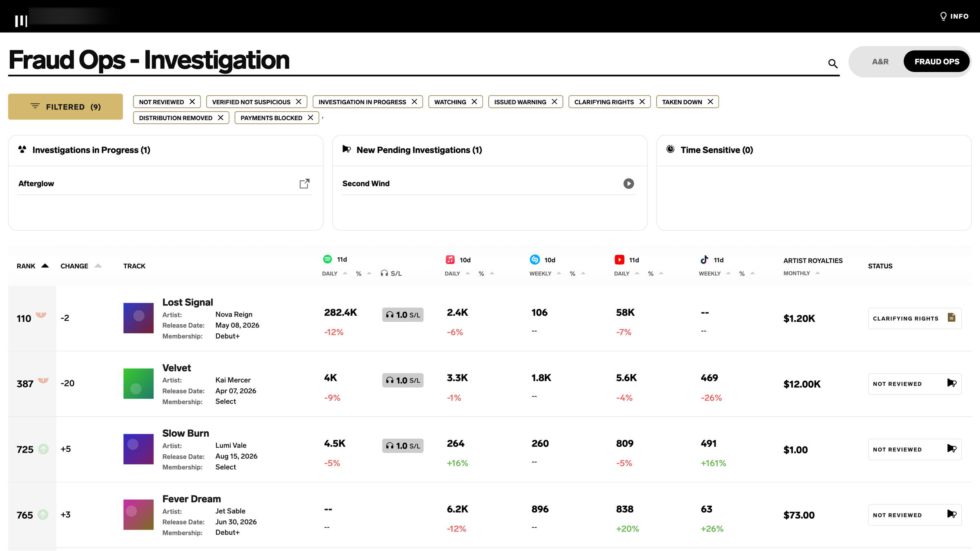
Task: Open Afterglow investigation external link icon
Action: point(304,183)
